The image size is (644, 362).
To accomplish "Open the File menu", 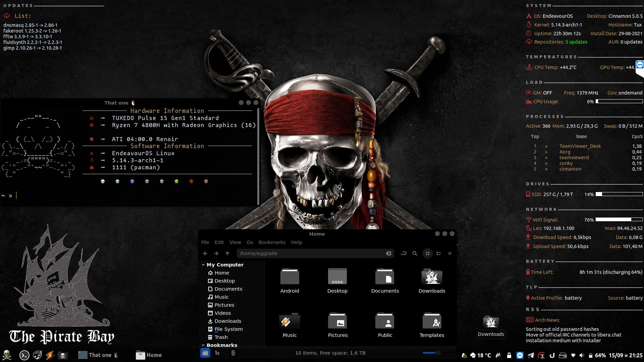I will point(205,242).
